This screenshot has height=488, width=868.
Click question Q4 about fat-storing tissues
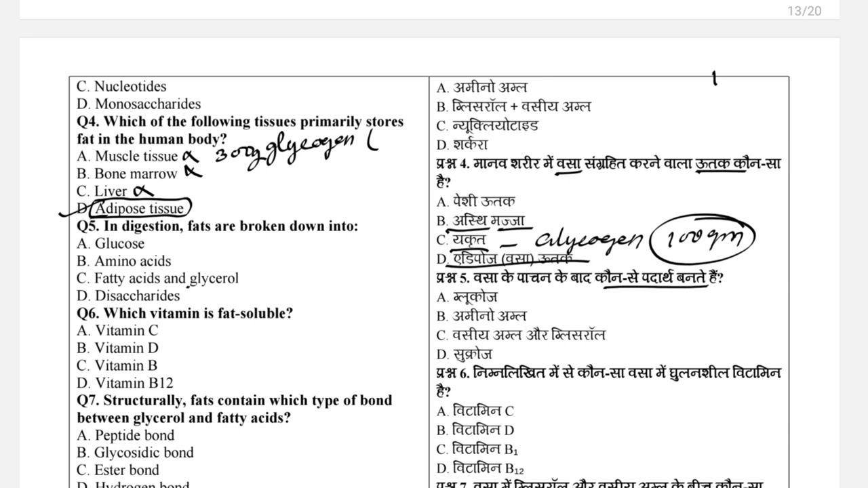click(240, 130)
